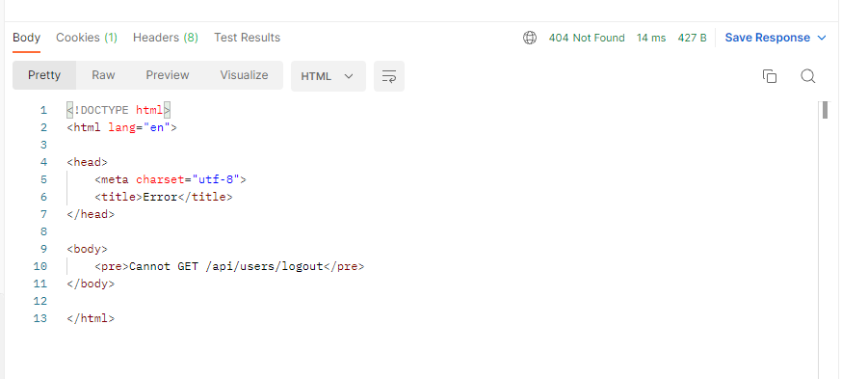Click the response body scrollbar thumb
Screen dimensions: 868x379
pyautogui.click(x=825, y=110)
